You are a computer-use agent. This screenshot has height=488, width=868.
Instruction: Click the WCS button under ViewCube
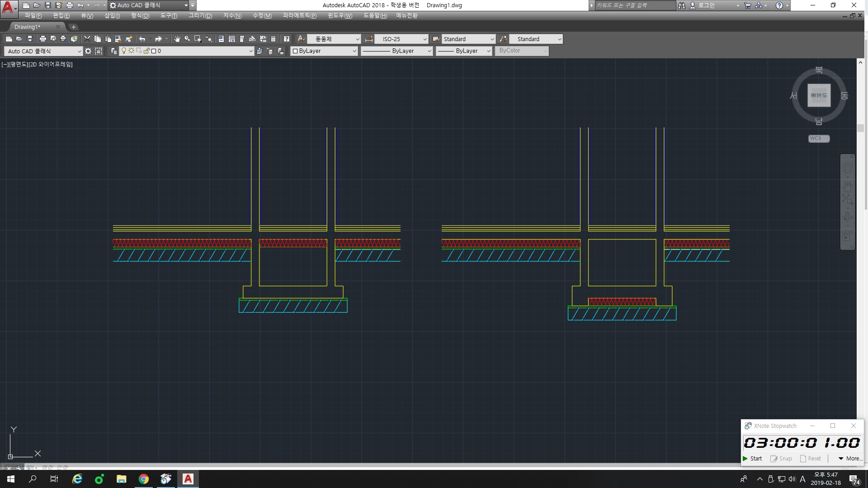tap(818, 139)
